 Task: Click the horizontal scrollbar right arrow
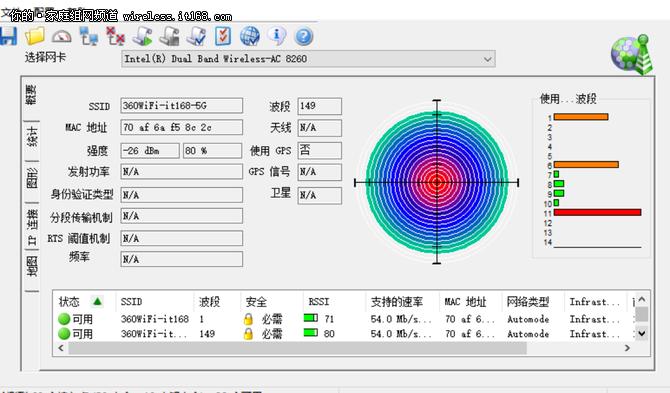627,348
